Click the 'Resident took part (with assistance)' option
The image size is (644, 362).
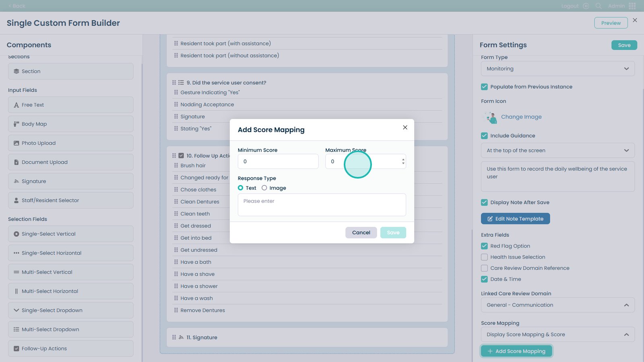225,43
